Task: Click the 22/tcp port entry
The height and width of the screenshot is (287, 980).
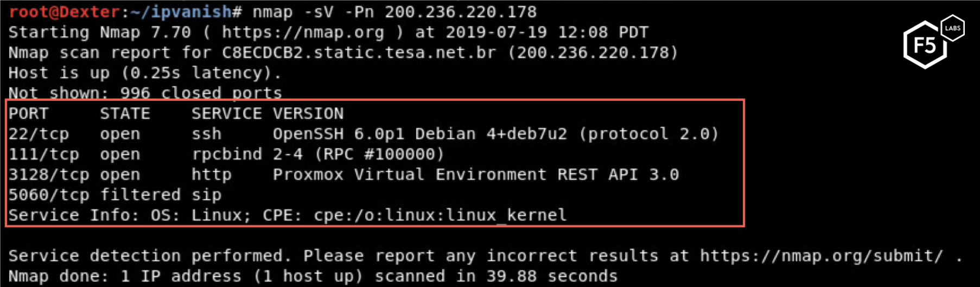Action: (39, 134)
